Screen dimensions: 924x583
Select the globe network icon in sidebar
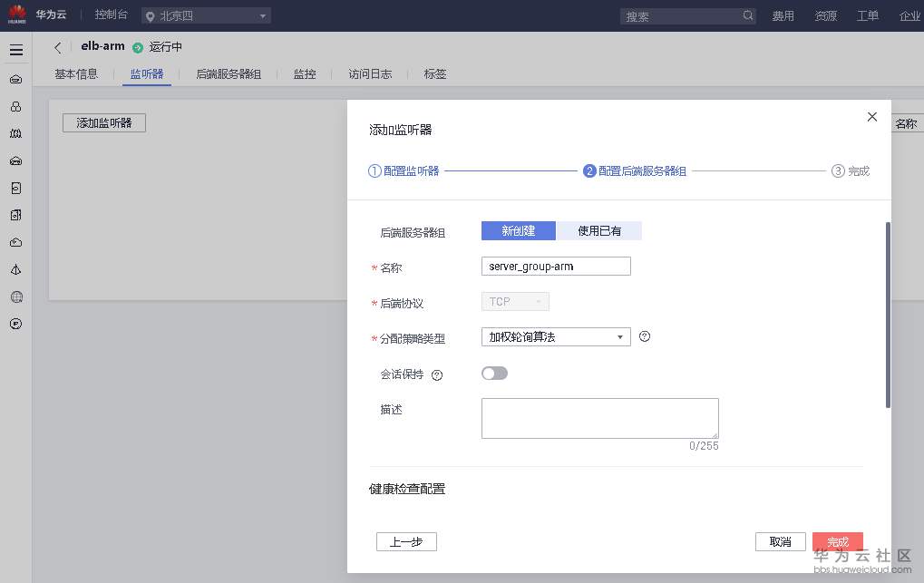click(15, 296)
